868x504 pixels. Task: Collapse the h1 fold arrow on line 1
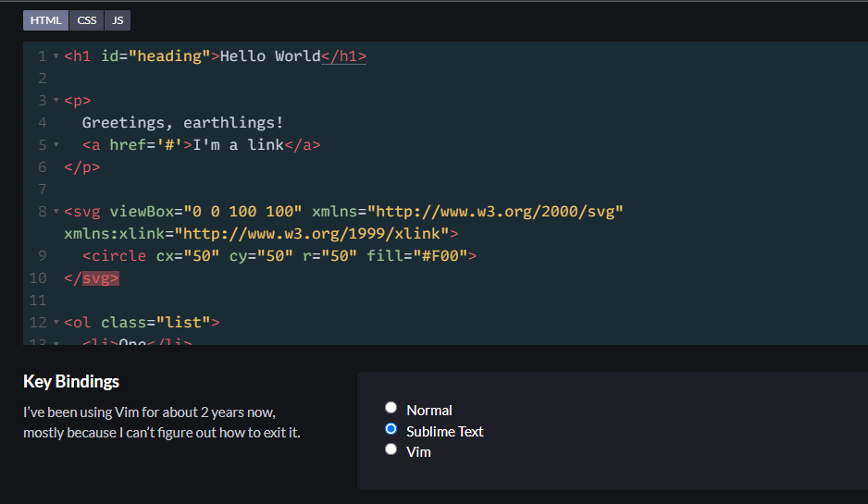click(x=56, y=56)
